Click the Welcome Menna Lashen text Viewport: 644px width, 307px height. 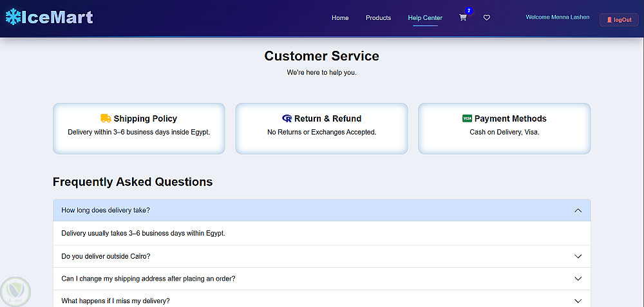pyautogui.click(x=557, y=17)
